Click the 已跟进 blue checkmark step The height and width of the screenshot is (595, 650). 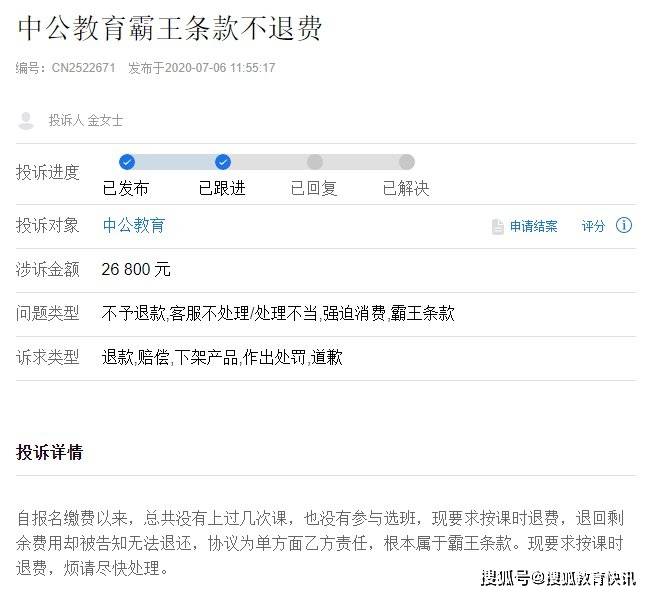pos(223,162)
